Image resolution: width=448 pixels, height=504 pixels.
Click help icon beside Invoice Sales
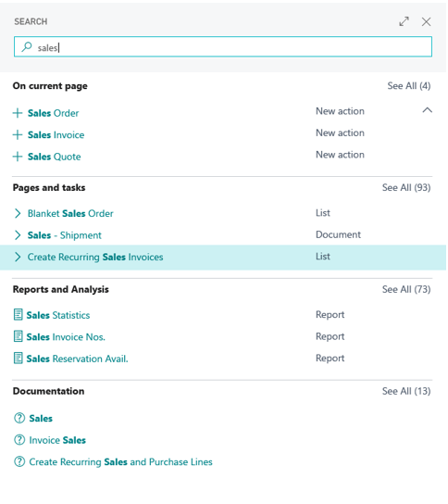point(19,441)
